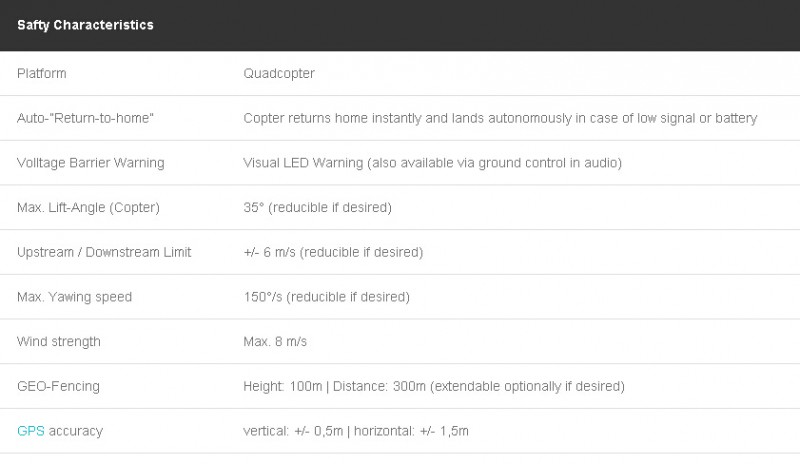This screenshot has width=800, height=464.
Task: Select the 35° reducible value
Action: [x=317, y=208]
